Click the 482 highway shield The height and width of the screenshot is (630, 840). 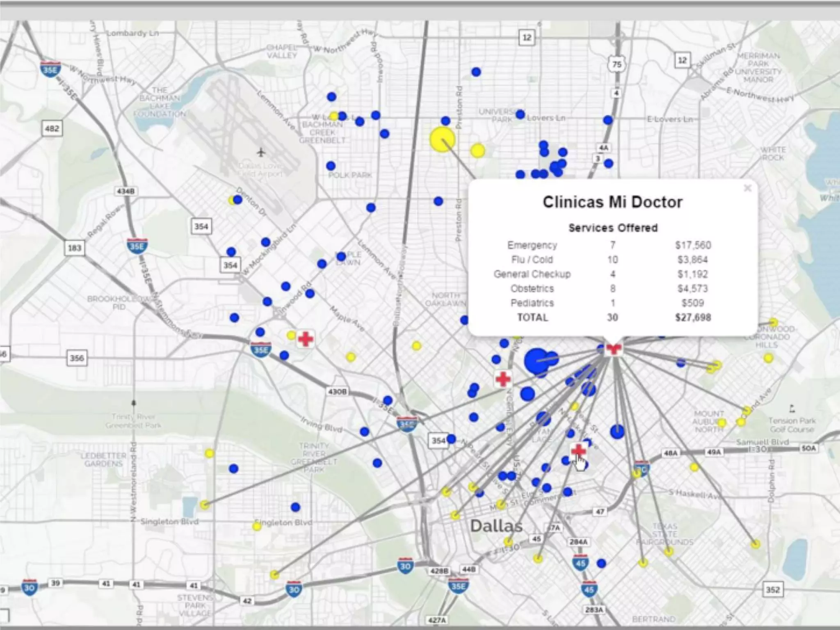tap(52, 128)
